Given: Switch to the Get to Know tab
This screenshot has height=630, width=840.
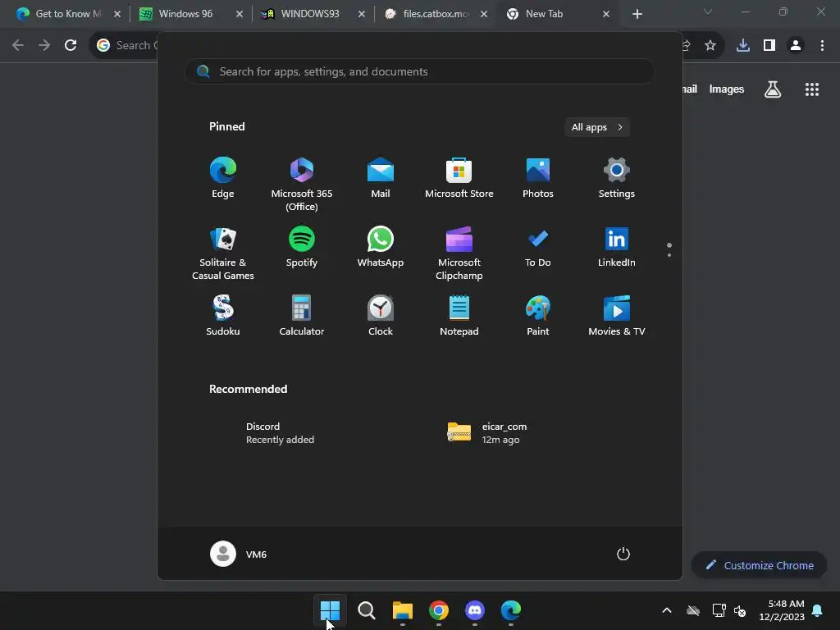Looking at the screenshot, I should coord(69,14).
